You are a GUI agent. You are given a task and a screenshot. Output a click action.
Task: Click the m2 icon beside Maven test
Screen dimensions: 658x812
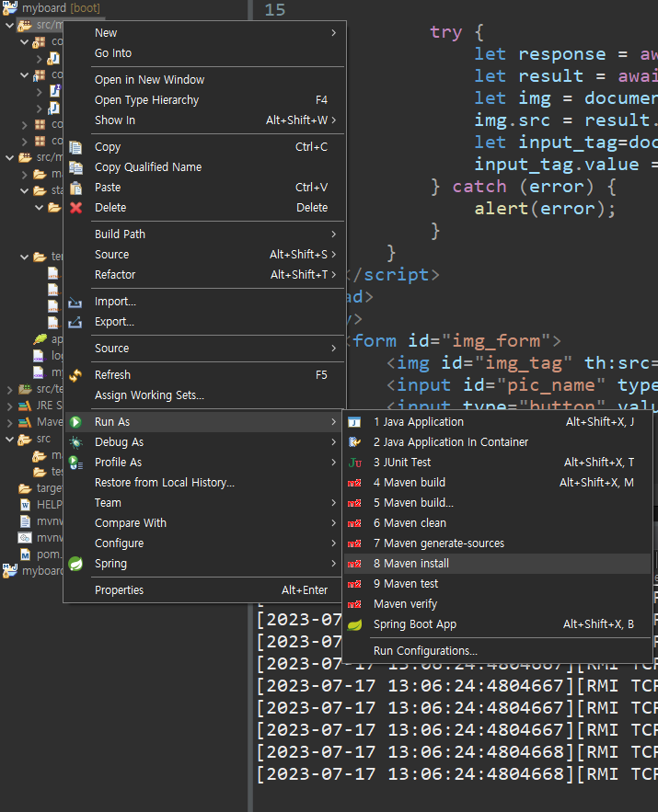coord(354,584)
